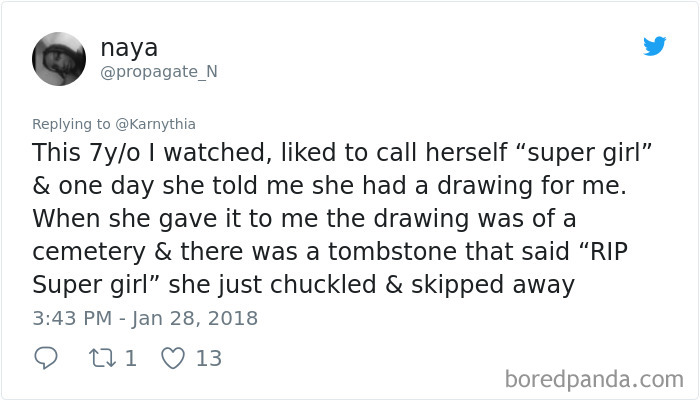Click the blue Twitter bird logo
The width and height of the screenshot is (700, 401).
tap(654, 46)
